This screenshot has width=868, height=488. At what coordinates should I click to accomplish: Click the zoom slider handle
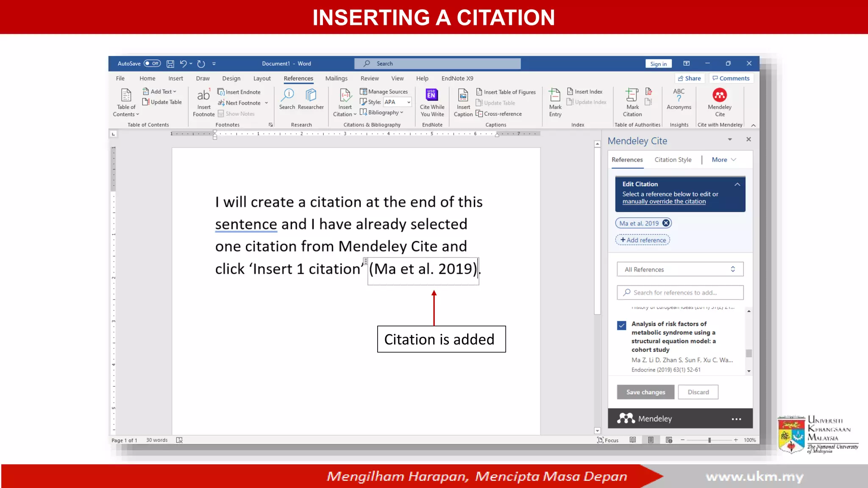click(x=709, y=440)
